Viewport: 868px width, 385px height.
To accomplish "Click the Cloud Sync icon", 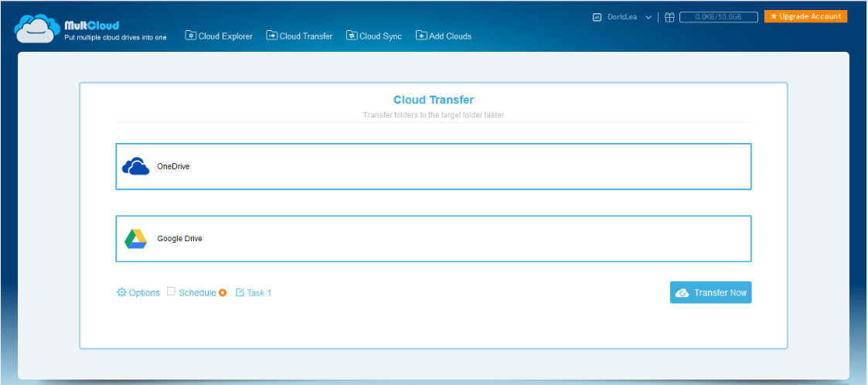I will click(352, 36).
